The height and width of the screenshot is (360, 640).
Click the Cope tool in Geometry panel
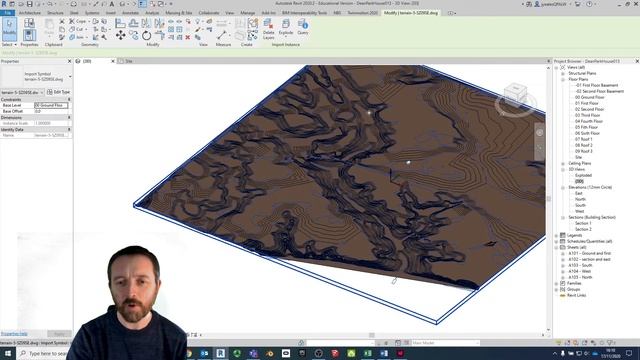click(78, 21)
